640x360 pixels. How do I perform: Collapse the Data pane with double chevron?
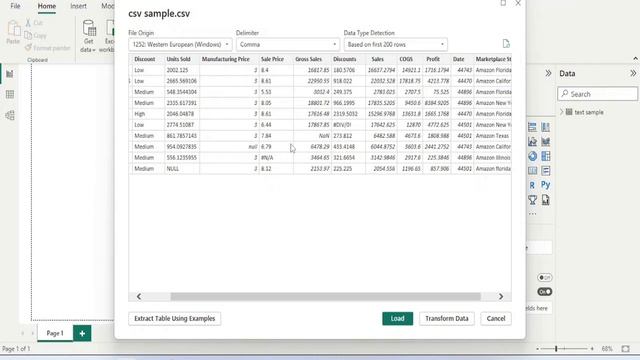(x=633, y=73)
